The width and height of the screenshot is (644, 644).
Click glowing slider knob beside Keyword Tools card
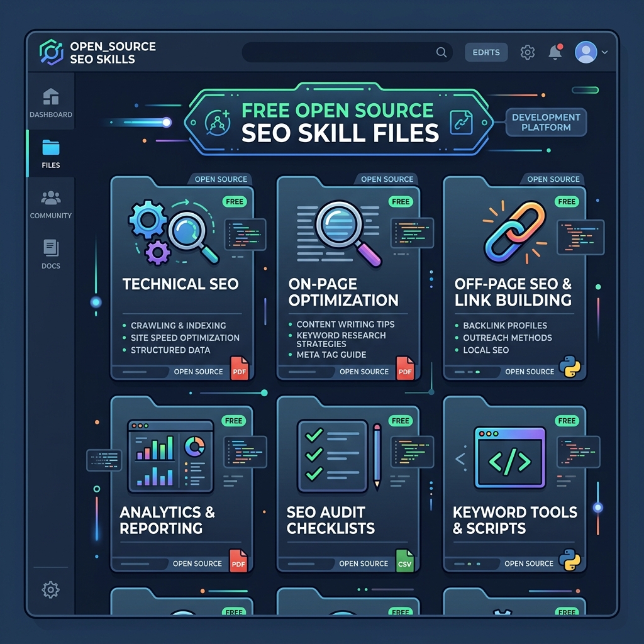598,508
